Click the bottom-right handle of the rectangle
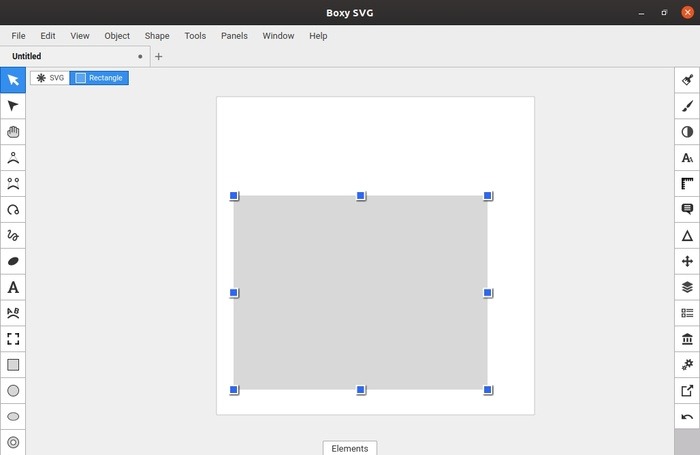 [x=488, y=390]
